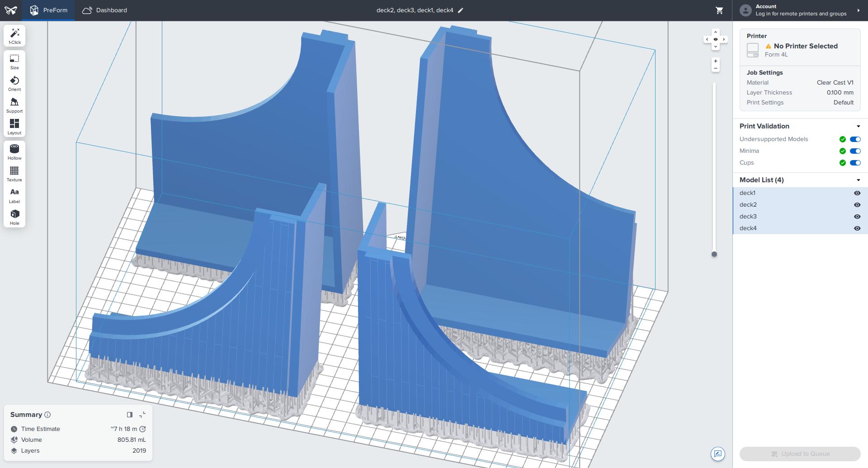The image size is (868, 468).
Task: Open the Texture tool
Action: click(14, 174)
